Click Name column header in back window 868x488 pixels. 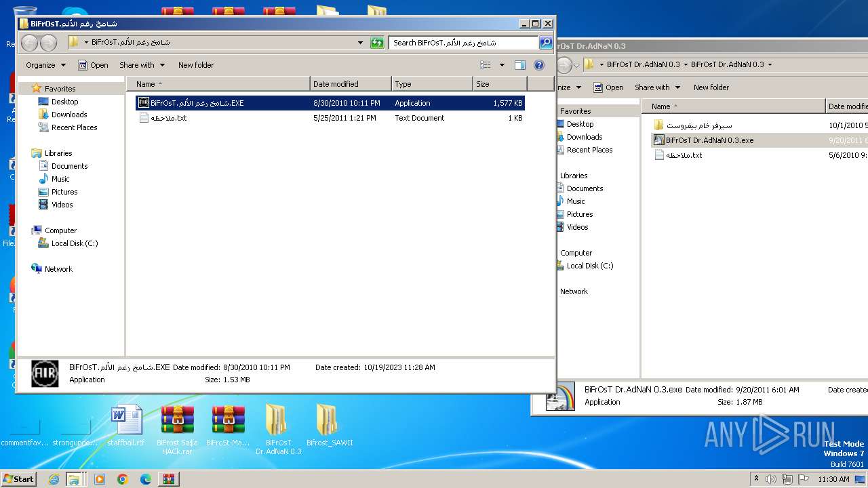click(x=734, y=106)
